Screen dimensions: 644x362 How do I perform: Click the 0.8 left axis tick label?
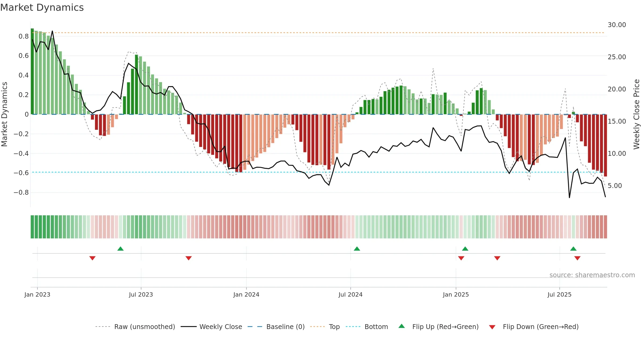coord(24,36)
